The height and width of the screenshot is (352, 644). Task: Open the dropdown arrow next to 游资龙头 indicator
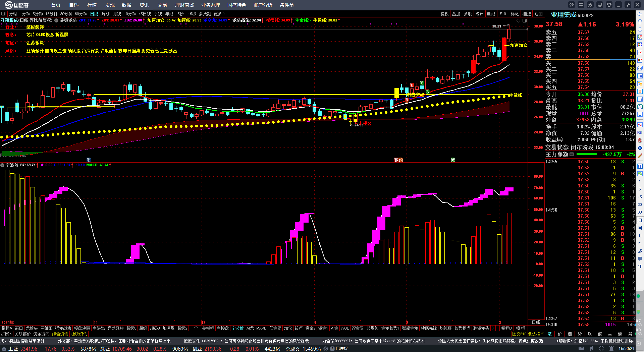56,20
